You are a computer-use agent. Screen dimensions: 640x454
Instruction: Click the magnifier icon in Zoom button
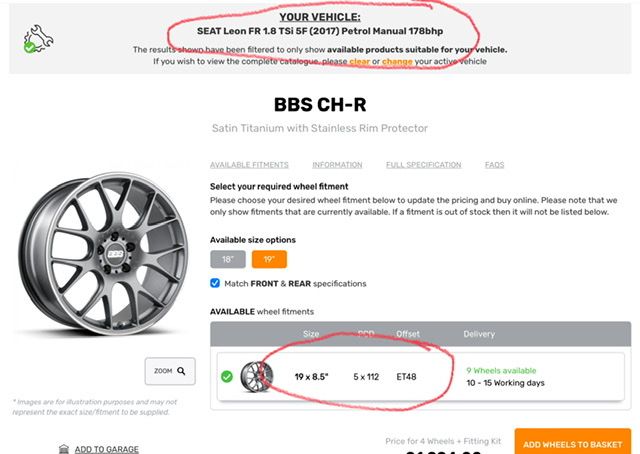[181, 371]
